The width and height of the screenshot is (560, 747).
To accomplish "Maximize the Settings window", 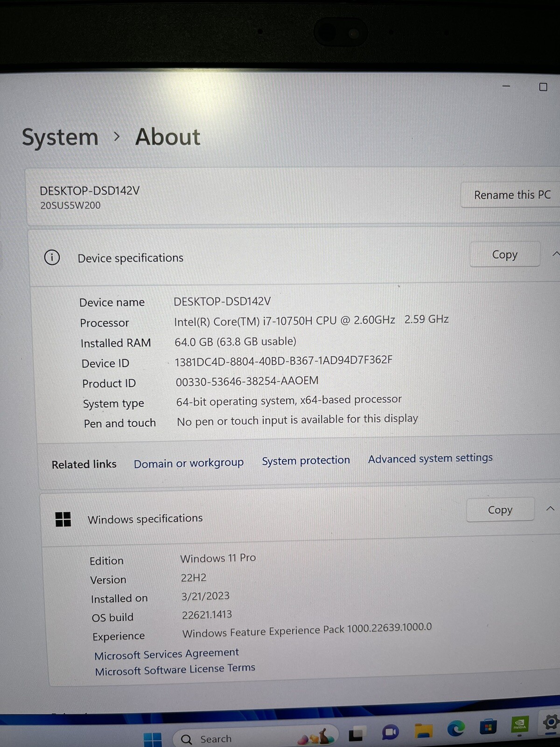I will (543, 87).
